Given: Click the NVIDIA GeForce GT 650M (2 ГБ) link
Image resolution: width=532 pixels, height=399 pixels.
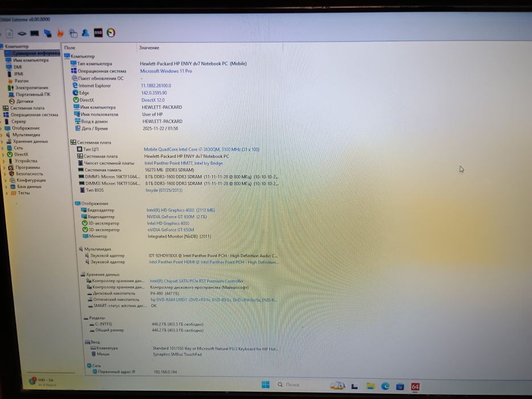Looking at the screenshot, I should click(x=177, y=217).
